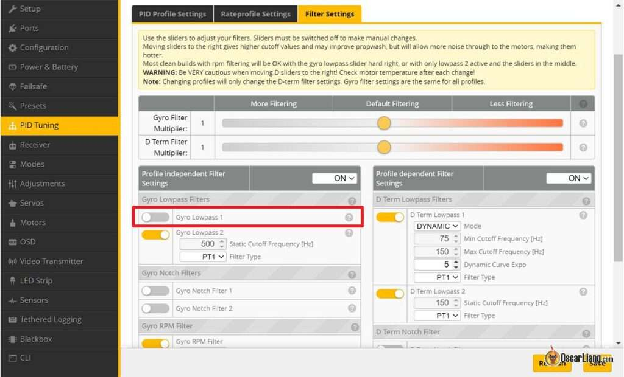Open help icon for Gyro Lowpass 1
Viewport: 624px width, 377px height.
point(349,217)
